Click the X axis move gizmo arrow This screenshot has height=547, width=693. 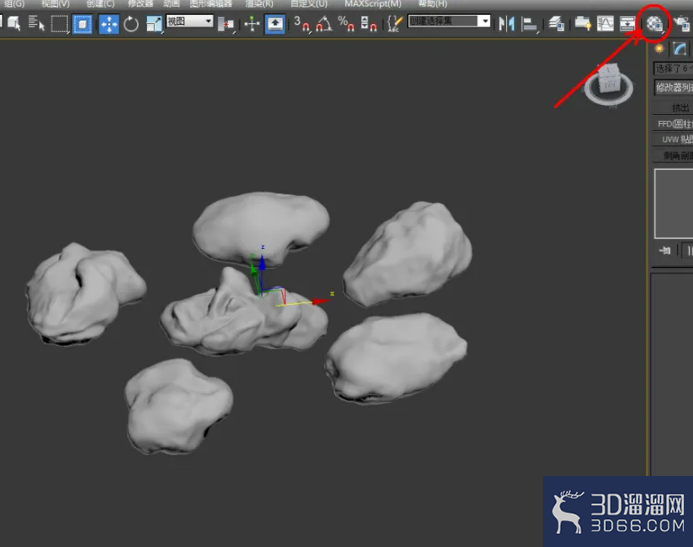point(320,301)
